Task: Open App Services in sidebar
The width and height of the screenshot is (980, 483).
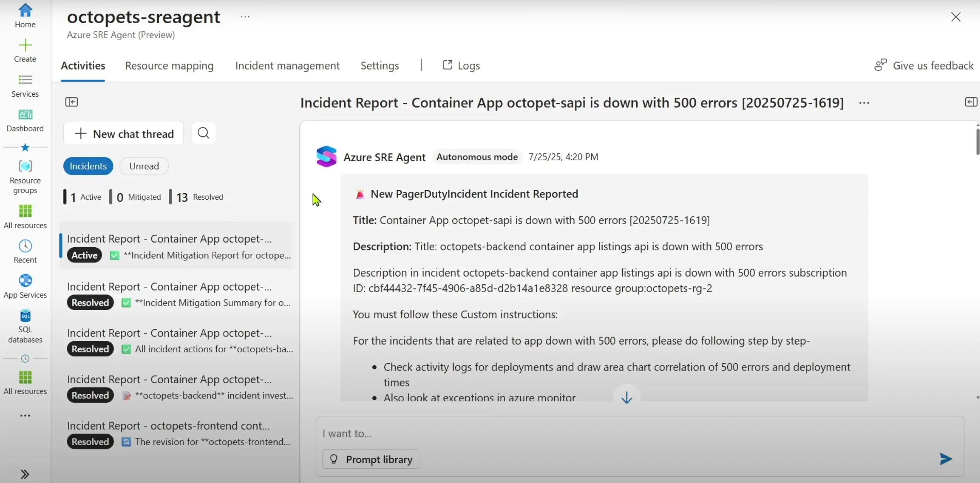Action: coord(25,281)
